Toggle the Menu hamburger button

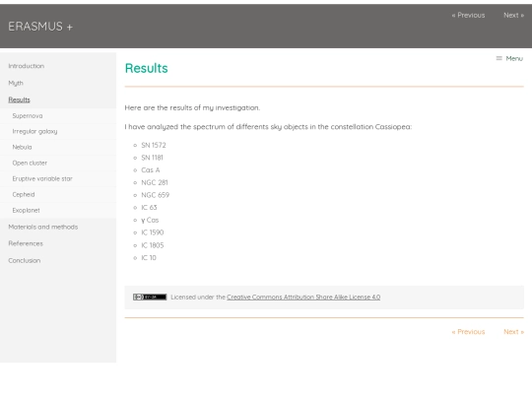(x=509, y=59)
